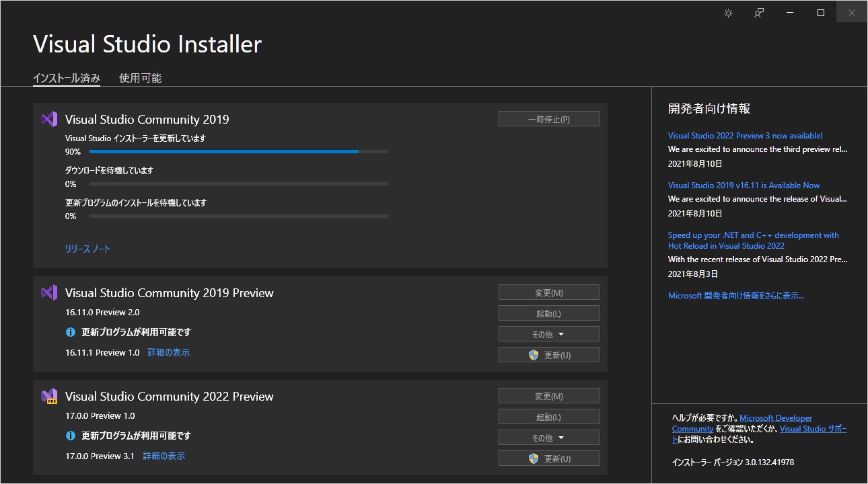Click 詳細の表示 for 16.11.1 Preview 1.0
Screen dimensions: 868x484
[168, 352]
